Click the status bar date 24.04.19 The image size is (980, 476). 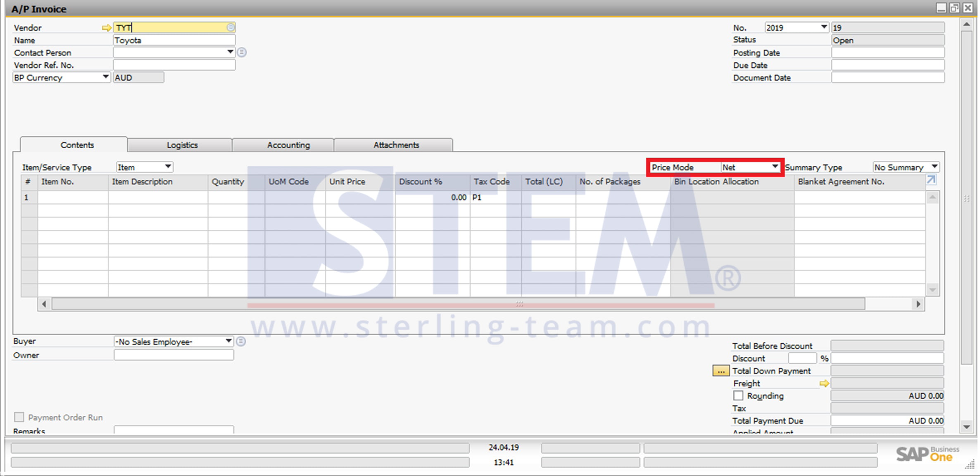pyautogui.click(x=504, y=447)
